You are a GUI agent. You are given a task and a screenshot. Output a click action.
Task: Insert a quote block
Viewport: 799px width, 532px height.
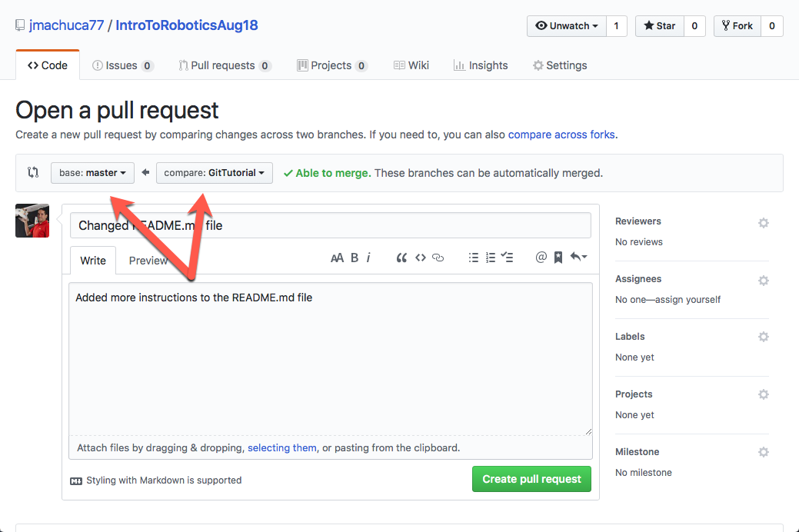[401, 258]
